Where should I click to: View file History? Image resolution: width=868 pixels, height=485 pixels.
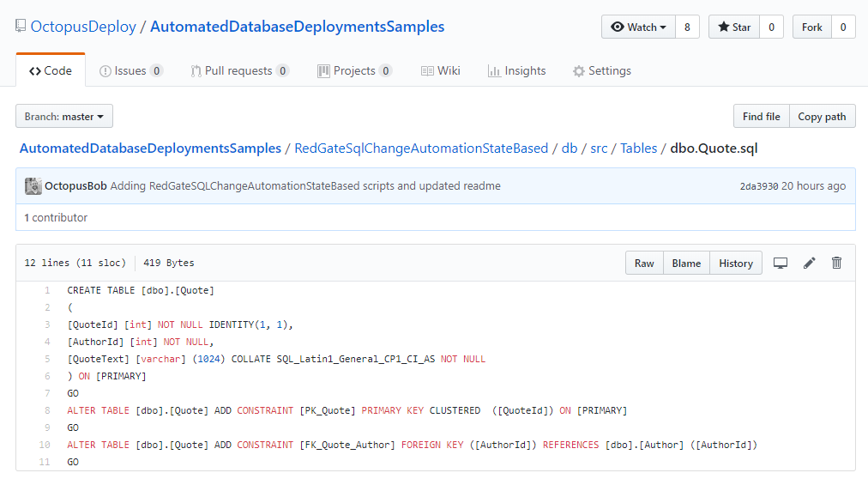click(736, 264)
